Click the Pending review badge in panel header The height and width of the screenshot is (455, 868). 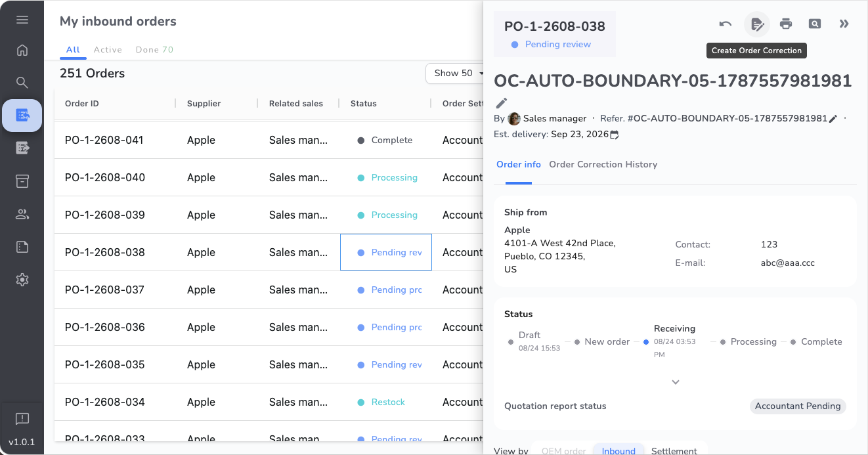coord(551,45)
